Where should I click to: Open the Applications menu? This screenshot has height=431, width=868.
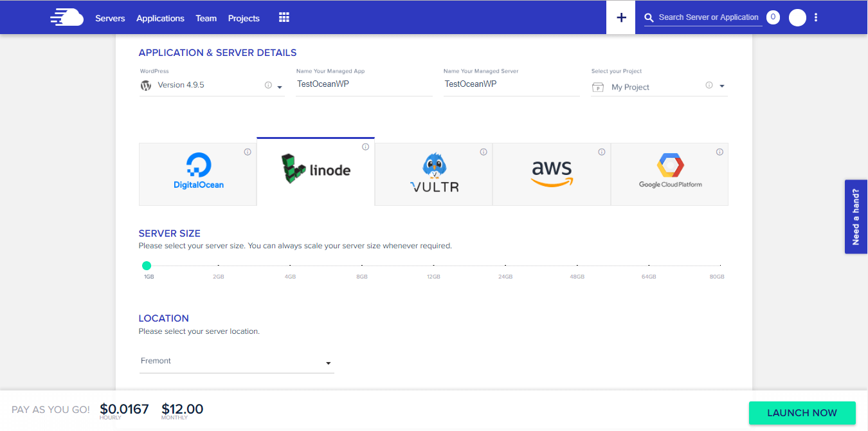[160, 18]
